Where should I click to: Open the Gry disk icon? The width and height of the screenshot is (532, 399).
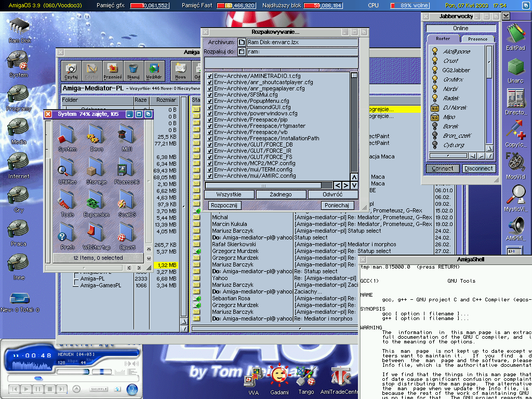point(19,199)
